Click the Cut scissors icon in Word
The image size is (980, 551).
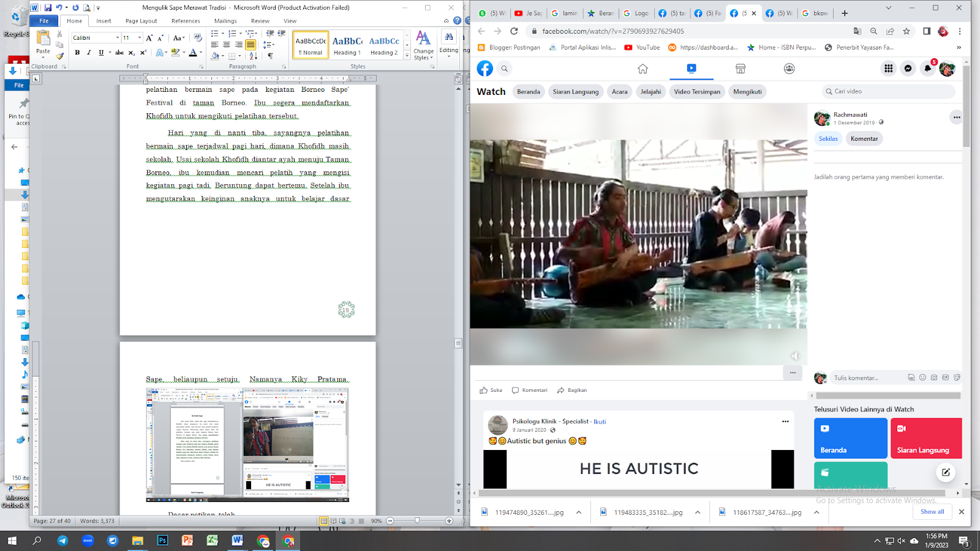[x=59, y=34]
